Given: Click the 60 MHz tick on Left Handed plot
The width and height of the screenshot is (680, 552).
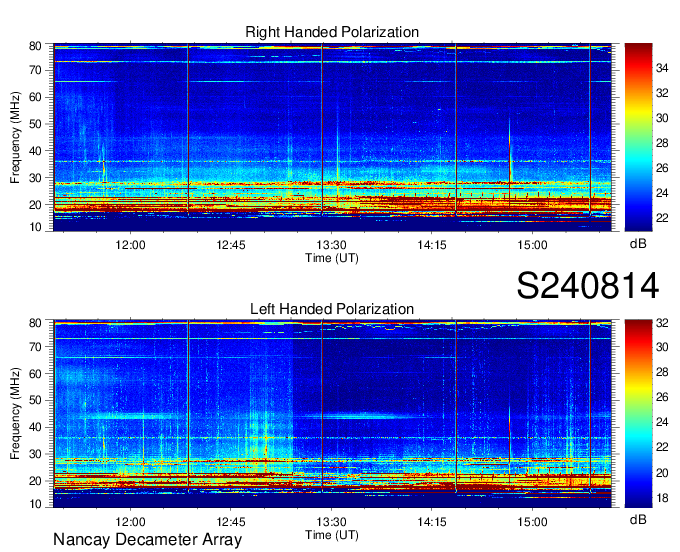Looking at the screenshot, I should 35,374.
